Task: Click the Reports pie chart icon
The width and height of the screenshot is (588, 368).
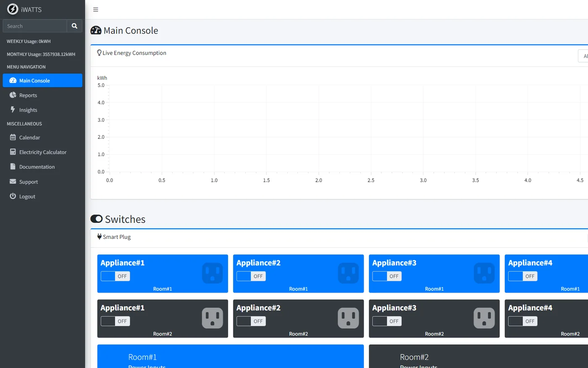Action: [x=13, y=95]
